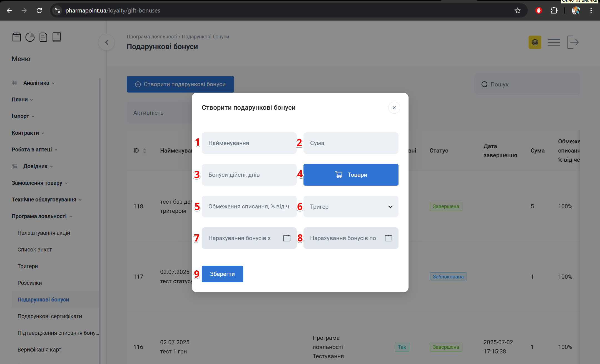Open calendar for Нарахування бонусів з
The width and height of the screenshot is (600, 364).
287,238
